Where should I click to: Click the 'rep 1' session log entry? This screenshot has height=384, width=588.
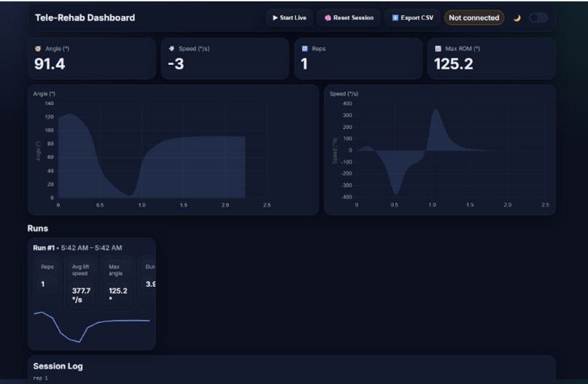click(x=41, y=378)
